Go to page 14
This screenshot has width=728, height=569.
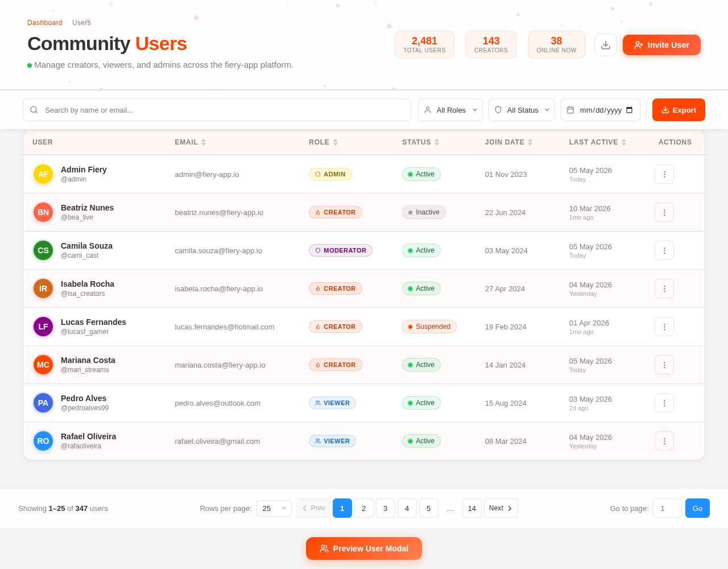click(x=472, y=508)
